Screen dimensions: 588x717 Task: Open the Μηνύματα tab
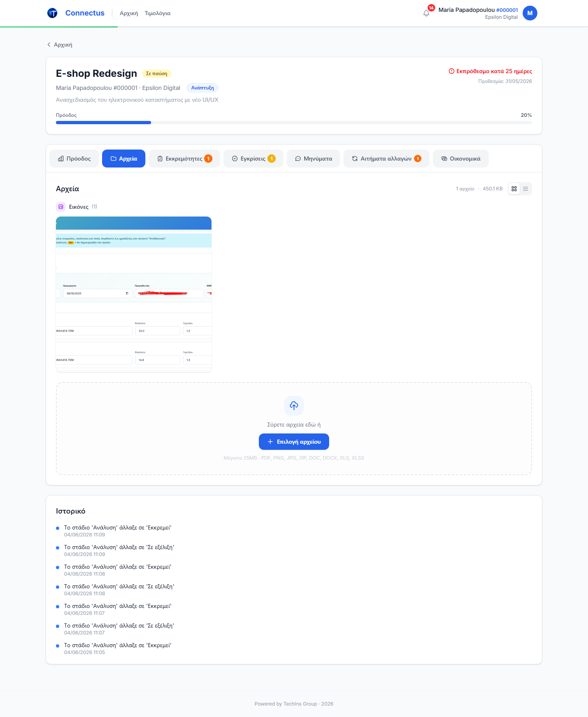[x=313, y=159]
